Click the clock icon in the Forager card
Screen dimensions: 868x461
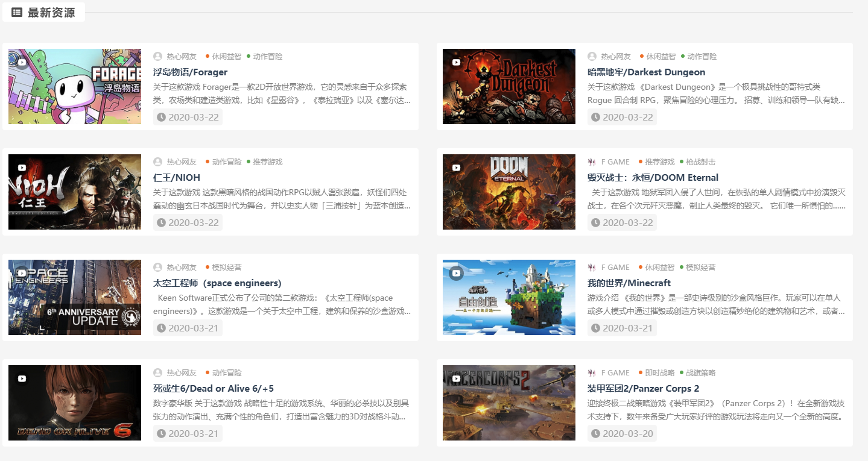[161, 117]
